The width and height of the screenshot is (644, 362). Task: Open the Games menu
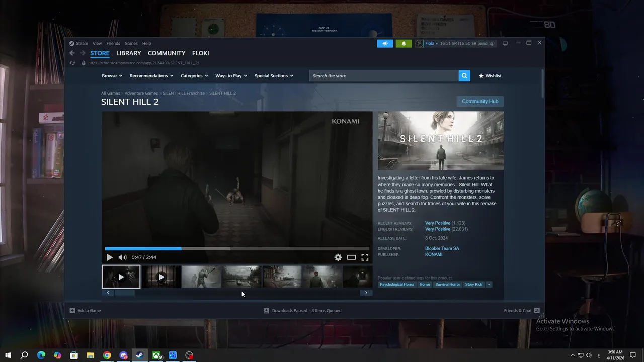pyautogui.click(x=131, y=43)
